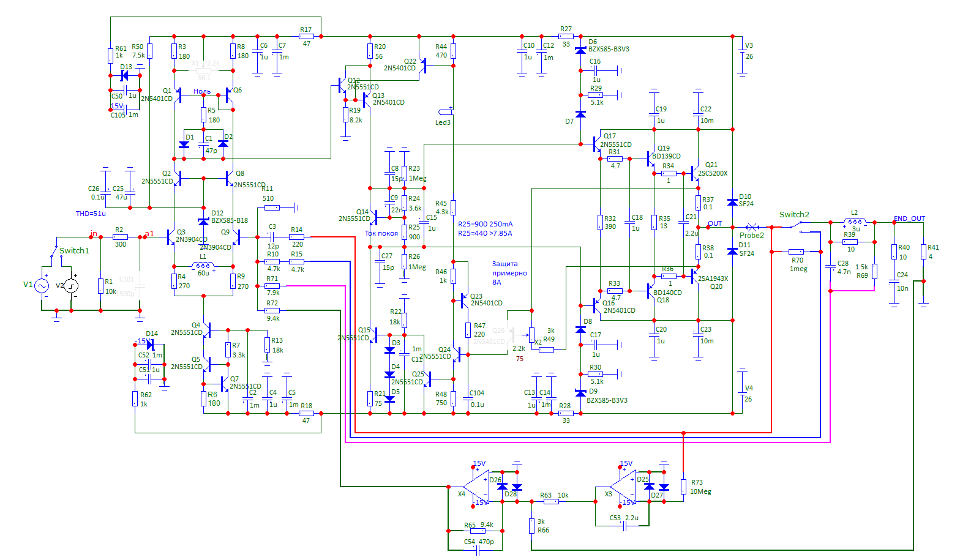
Task: Click the D13 diode symbol
Action: coord(124,76)
